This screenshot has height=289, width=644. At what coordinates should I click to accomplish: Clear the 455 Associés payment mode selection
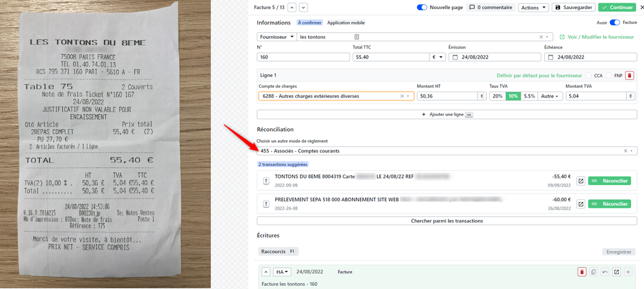pyautogui.click(x=625, y=151)
